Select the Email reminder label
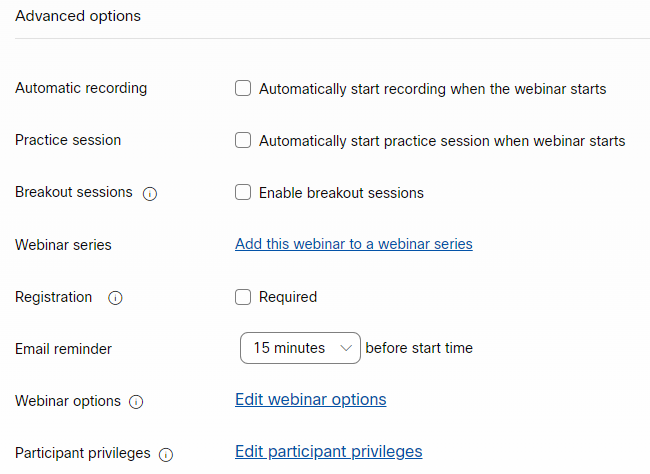The image size is (650, 474). (63, 349)
